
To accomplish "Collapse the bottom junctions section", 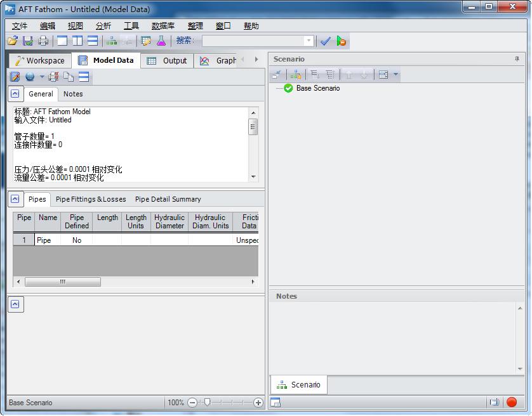I will tap(15, 304).
